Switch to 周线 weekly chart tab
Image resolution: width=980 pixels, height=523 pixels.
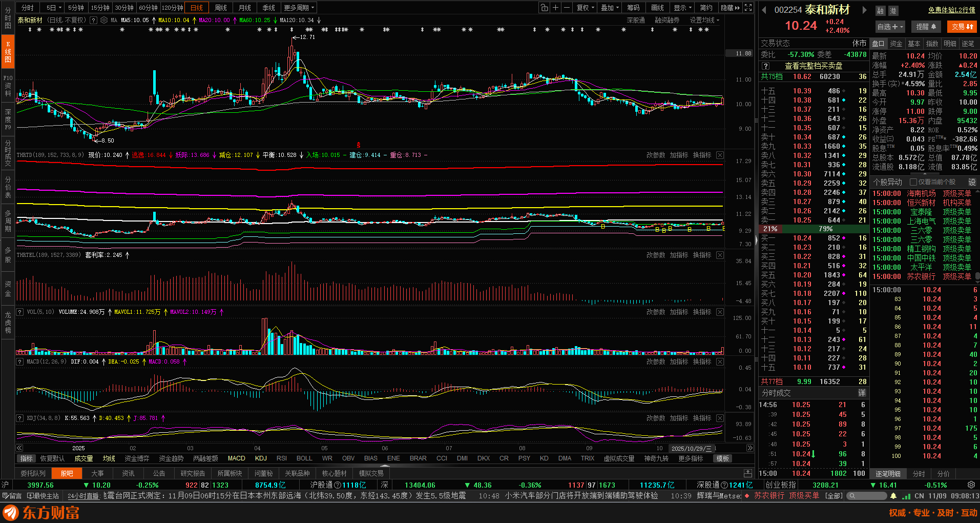[x=221, y=8]
